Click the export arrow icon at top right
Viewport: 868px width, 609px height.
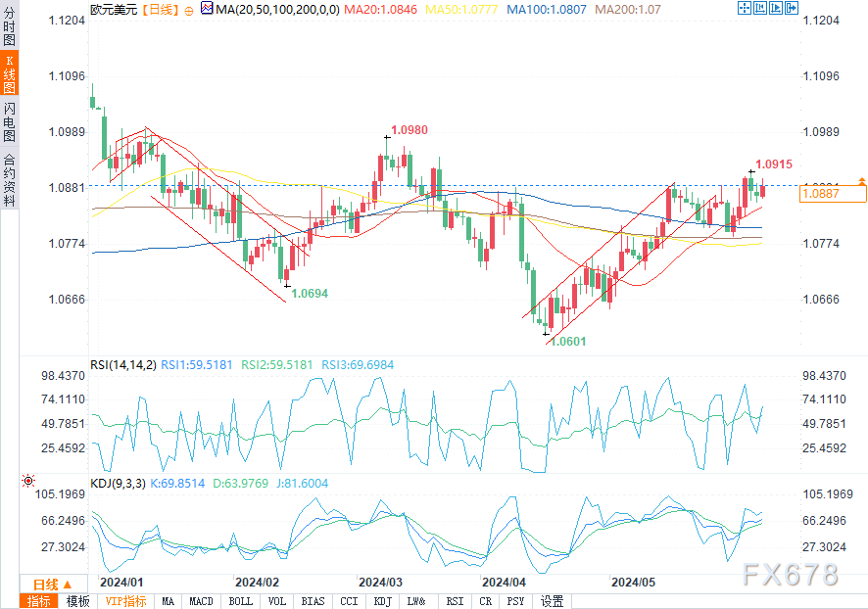pyautogui.click(x=792, y=8)
